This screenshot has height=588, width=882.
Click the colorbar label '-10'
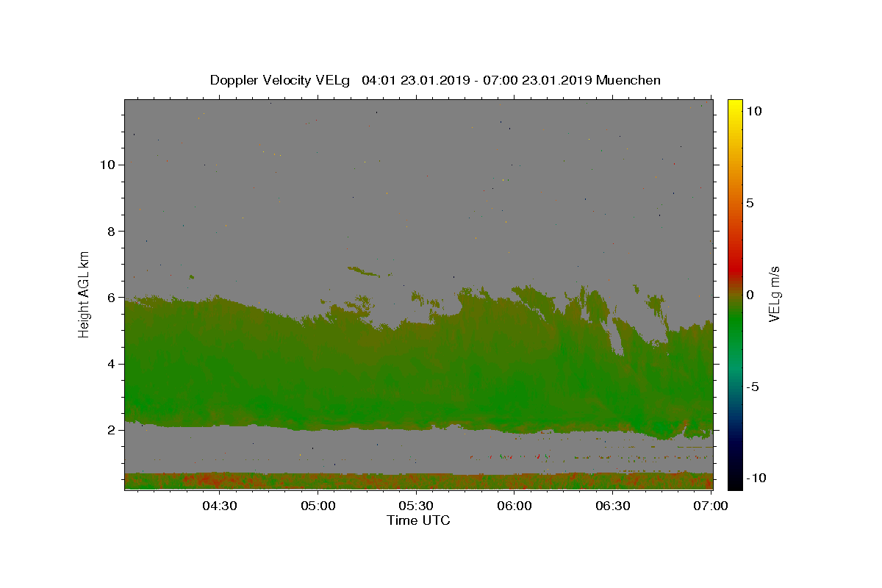(x=756, y=478)
